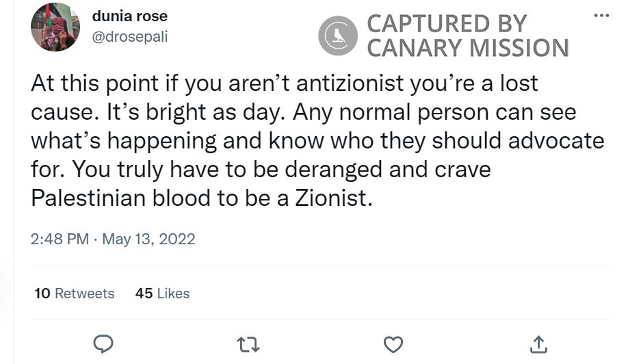Click the Canary Mission bird logo
The width and height of the screenshot is (628, 364).
click(338, 36)
